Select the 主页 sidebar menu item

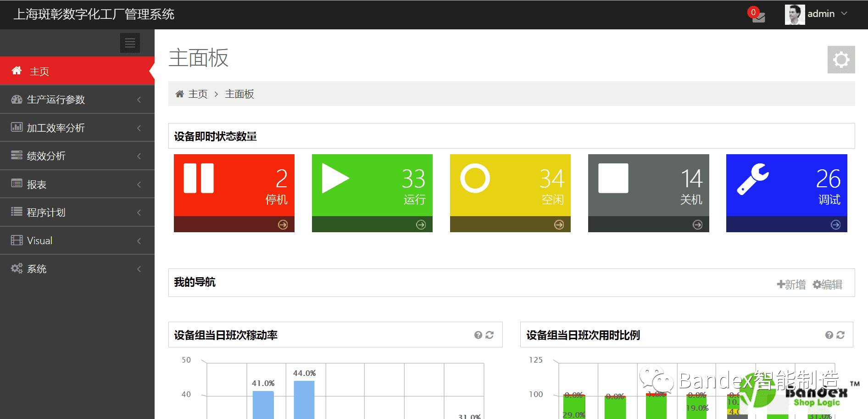click(x=77, y=71)
